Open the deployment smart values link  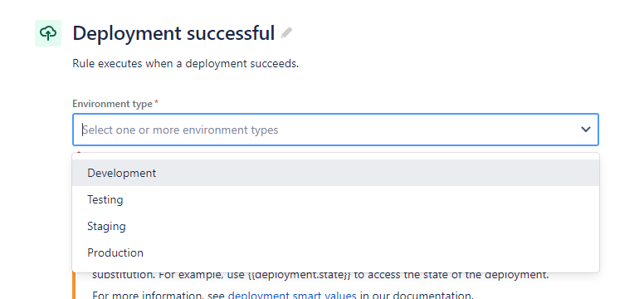click(x=292, y=295)
